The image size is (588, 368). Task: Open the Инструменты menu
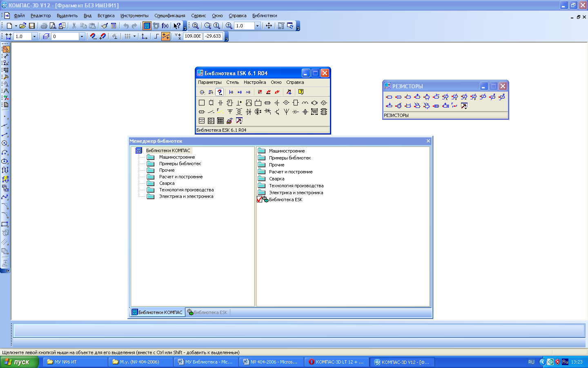coord(134,16)
